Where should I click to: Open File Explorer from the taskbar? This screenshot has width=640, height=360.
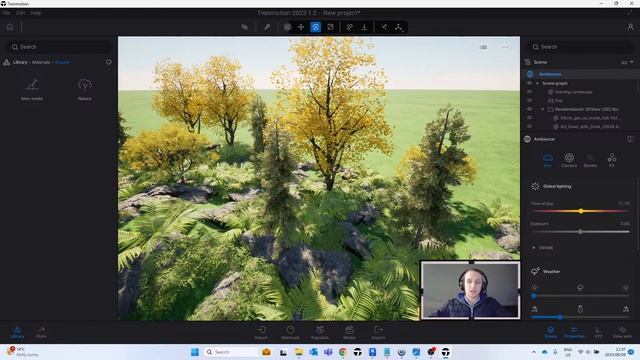pos(299,352)
